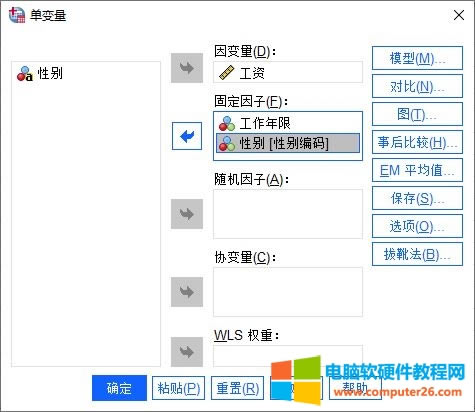Open the 对比(N) settings
The image size is (475, 412).
[x=417, y=86]
